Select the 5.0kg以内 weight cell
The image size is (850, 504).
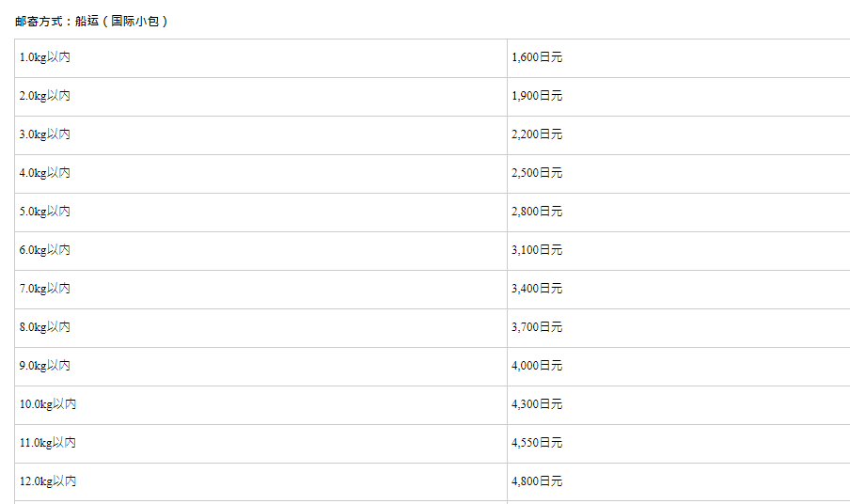260,212
